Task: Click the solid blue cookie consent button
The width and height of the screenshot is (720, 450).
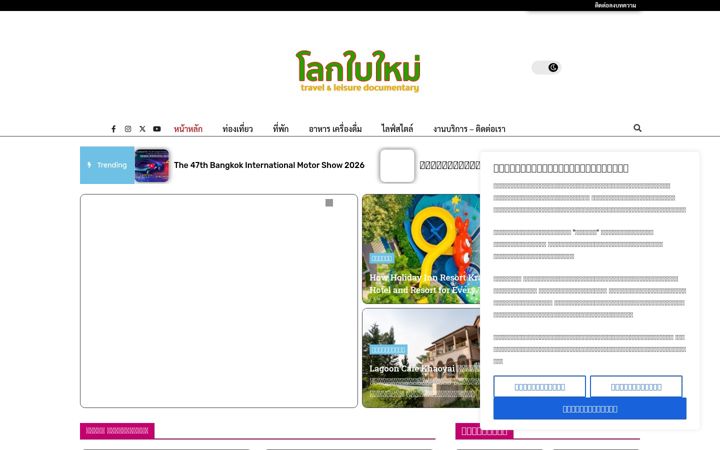Action: point(590,409)
